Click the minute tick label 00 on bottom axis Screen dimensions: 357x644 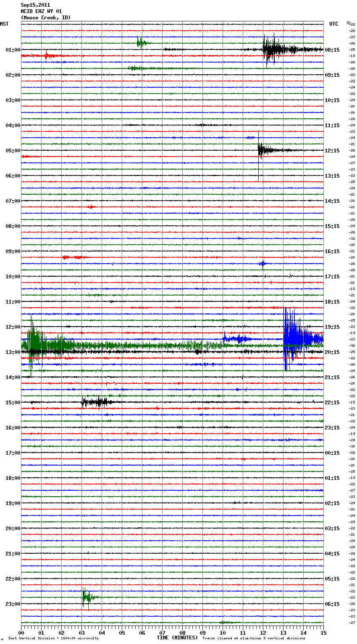click(21, 633)
